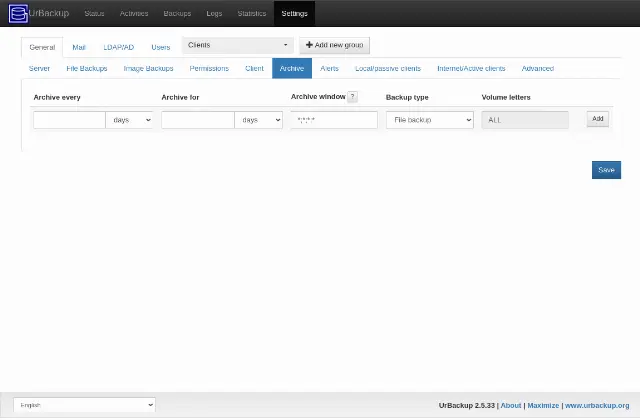Open the Internet/Active clients sub-tab
Screen dimensions: 640x420
point(471,69)
